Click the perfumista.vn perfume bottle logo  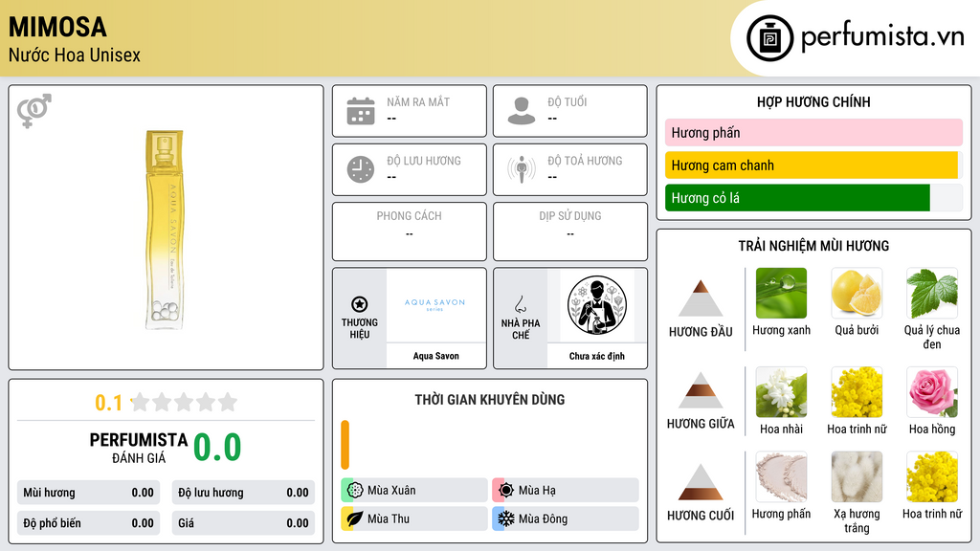tap(769, 38)
